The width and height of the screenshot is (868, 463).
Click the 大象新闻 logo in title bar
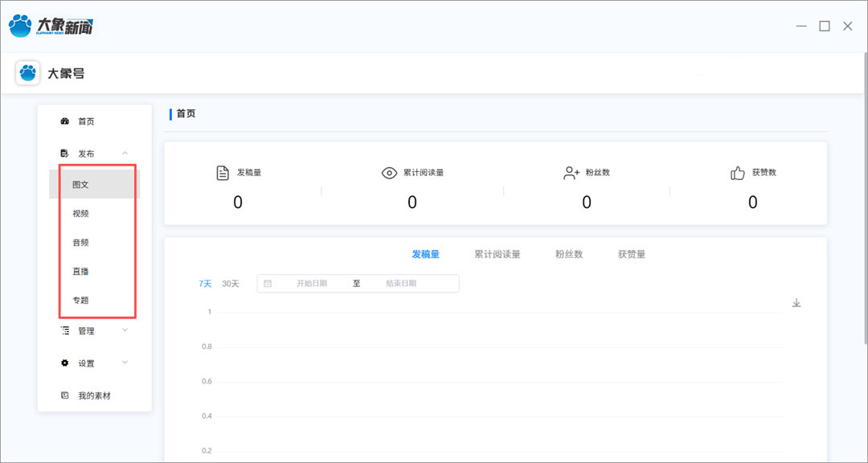coord(51,26)
